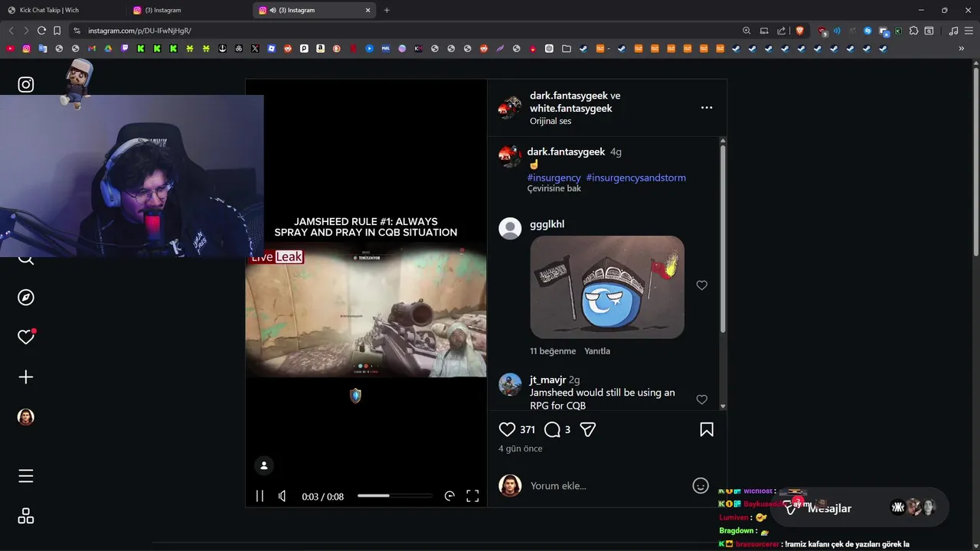Viewport: 980px width, 551px height.
Task: Click the comments panel scrollbar
Action: tap(723, 237)
